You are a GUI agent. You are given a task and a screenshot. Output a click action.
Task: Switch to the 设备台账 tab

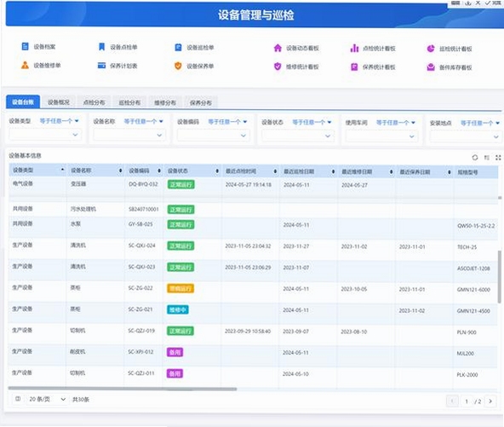click(x=23, y=102)
